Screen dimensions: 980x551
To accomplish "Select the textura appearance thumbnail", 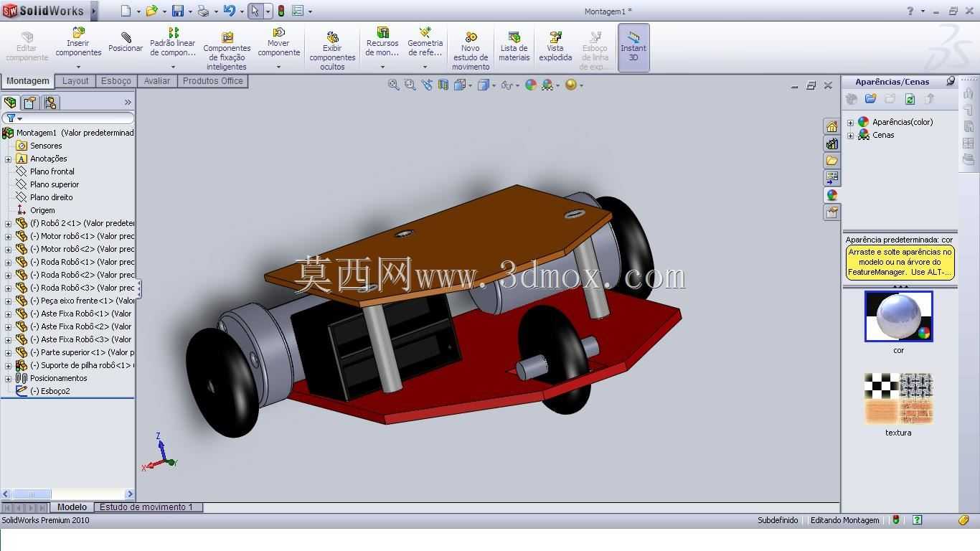I will pyautogui.click(x=898, y=398).
